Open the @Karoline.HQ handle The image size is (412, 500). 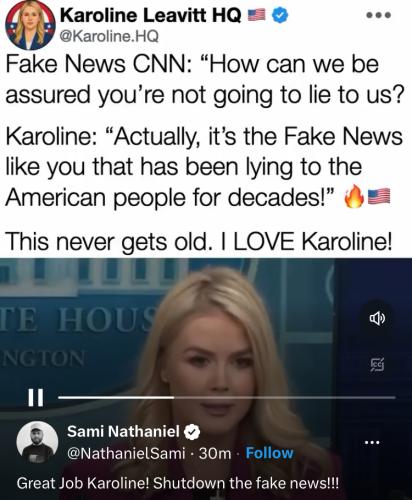tap(109, 36)
